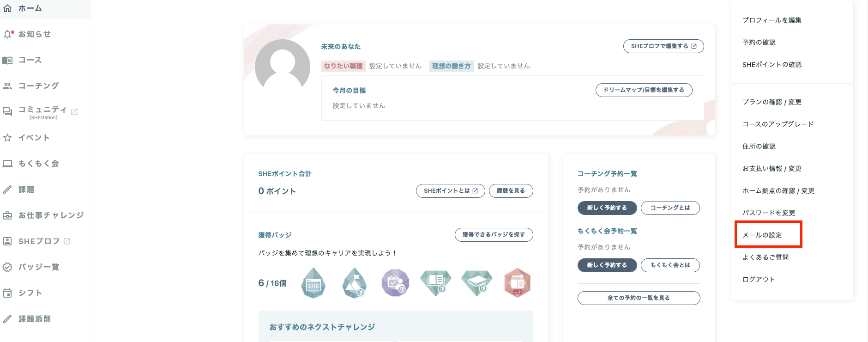Click the community chat icon

coord(7,111)
